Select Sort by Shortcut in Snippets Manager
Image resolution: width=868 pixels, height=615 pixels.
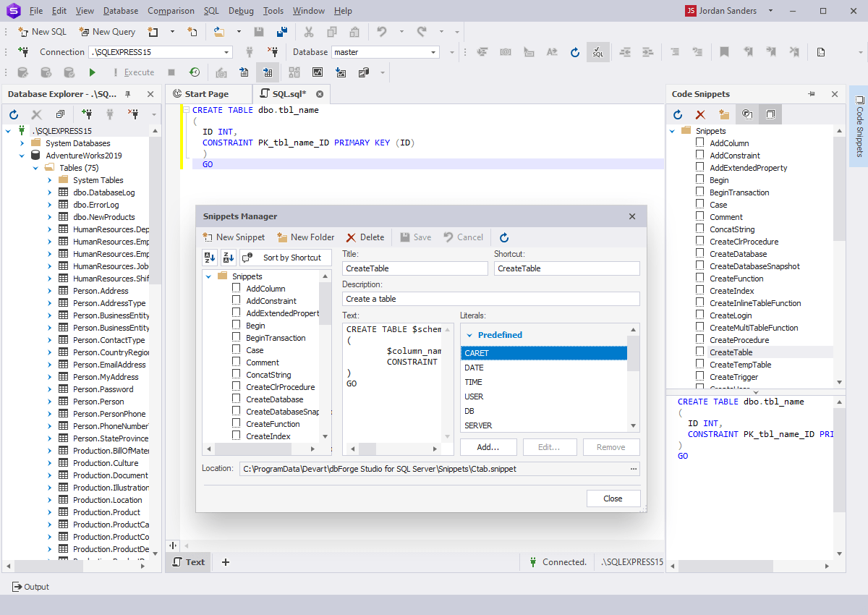click(286, 257)
